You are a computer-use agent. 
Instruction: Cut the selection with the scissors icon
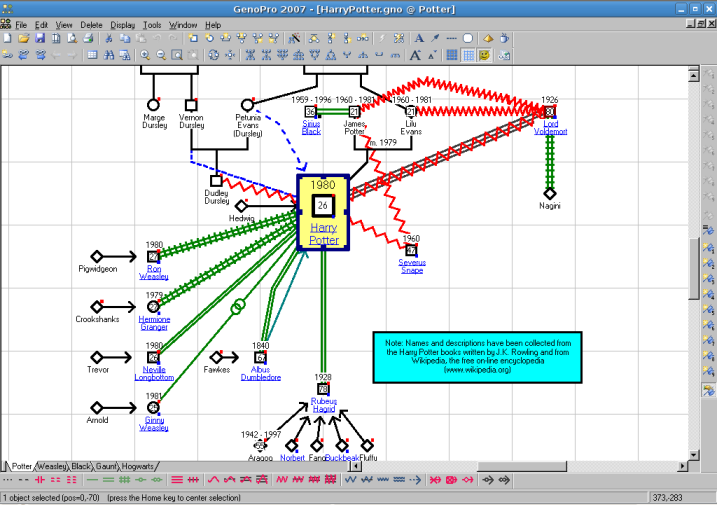pyautogui.click(x=109, y=39)
